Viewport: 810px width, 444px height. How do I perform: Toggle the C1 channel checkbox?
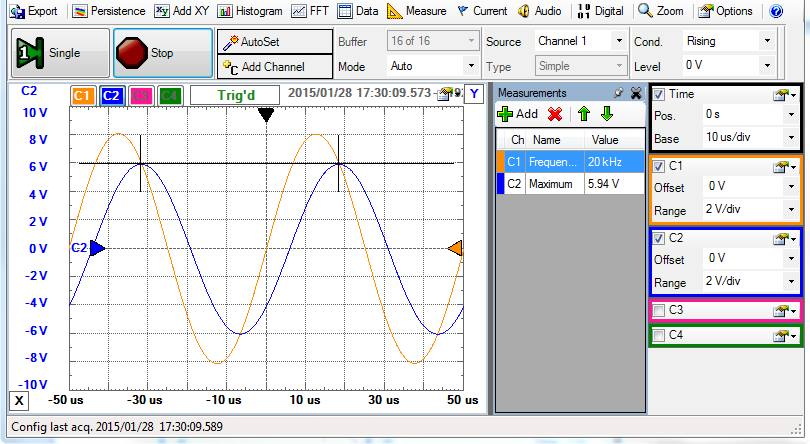tap(659, 166)
